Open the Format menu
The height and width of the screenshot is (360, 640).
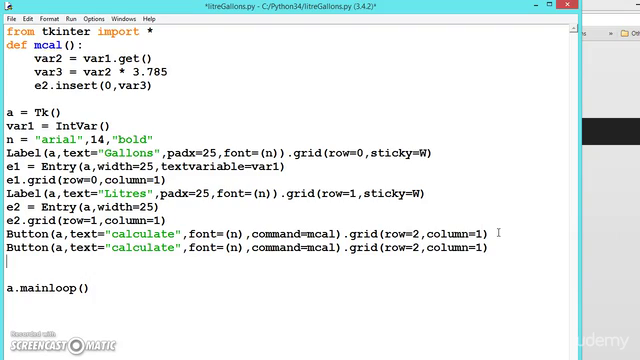pos(49,19)
